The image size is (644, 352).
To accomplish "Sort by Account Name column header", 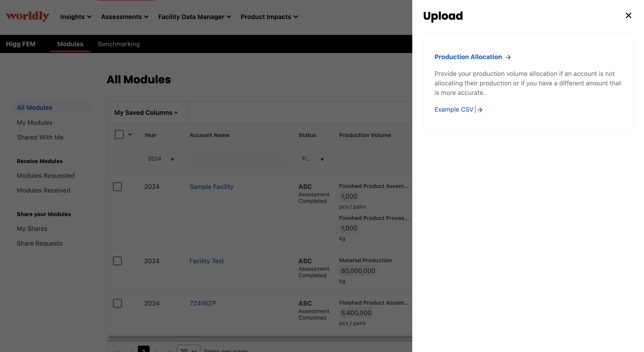I will tap(209, 135).
